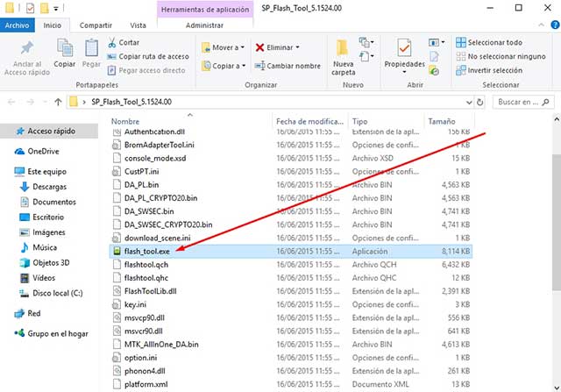The width and height of the screenshot is (561, 392).
Task: Click Cambiar nombre in the ribbon
Action: click(x=288, y=66)
